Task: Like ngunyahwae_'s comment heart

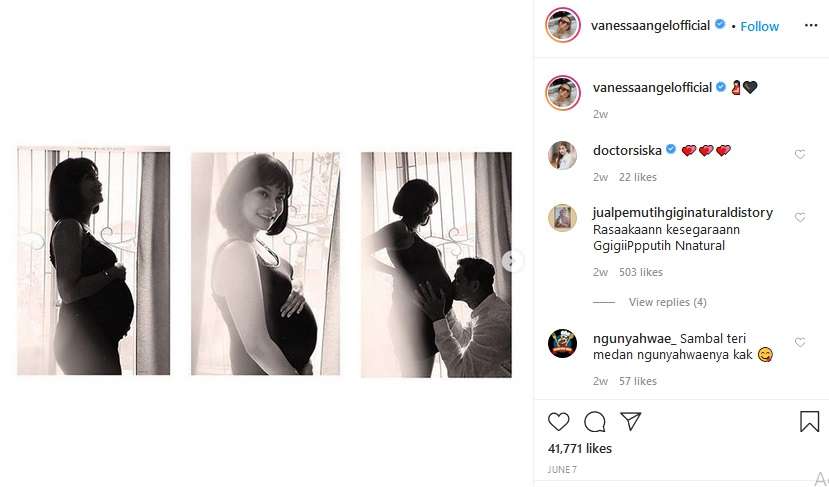Action: point(800,342)
